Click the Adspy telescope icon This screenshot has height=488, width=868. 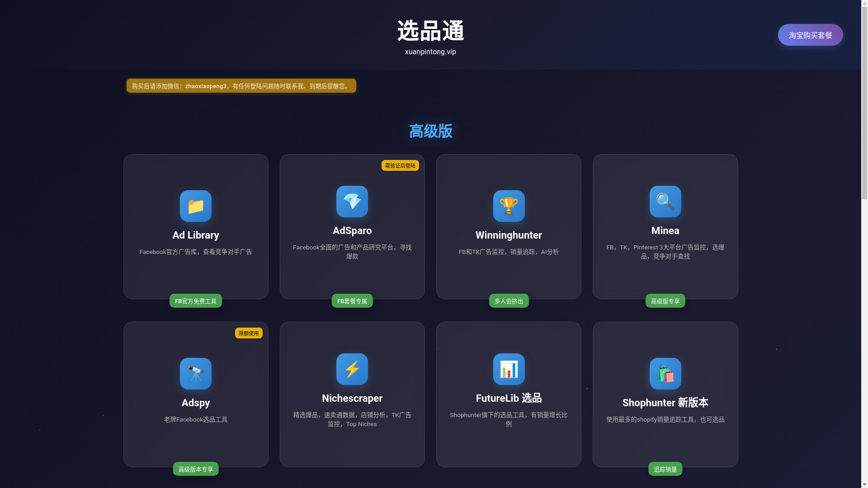click(x=196, y=374)
